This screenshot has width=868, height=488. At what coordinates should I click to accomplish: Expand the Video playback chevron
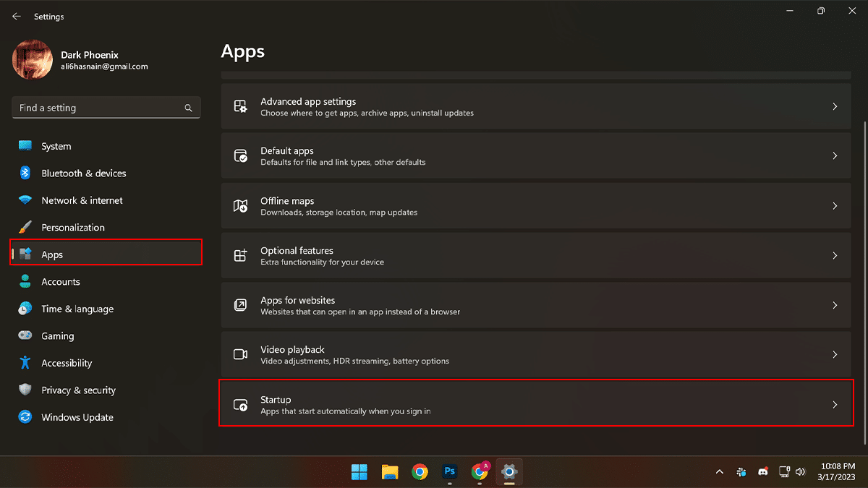tap(835, 355)
